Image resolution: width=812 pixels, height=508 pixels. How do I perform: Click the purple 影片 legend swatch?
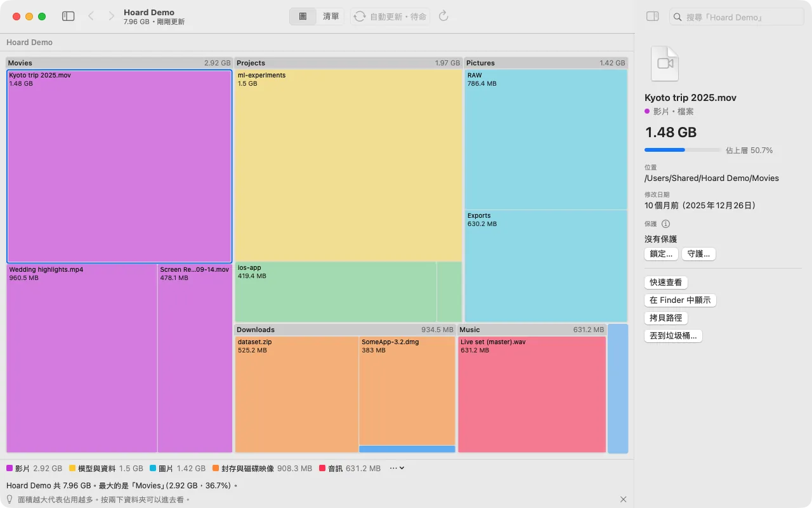[x=10, y=469]
